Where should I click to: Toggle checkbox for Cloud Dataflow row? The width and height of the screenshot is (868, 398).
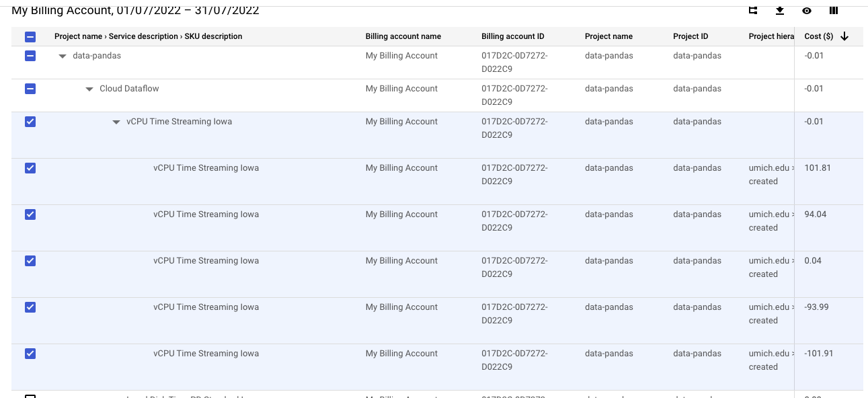[x=30, y=89]
